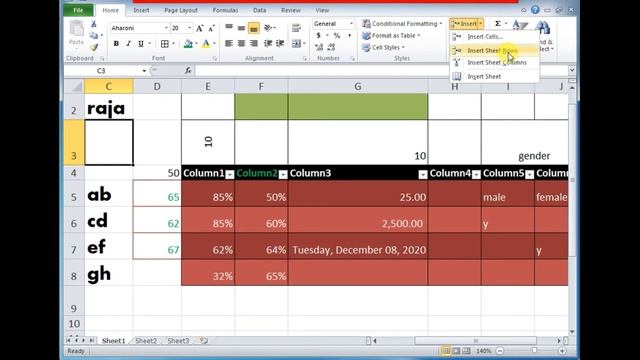The height and width of the screenshot is (360, 640).
Task: Click the Increase Decimal icon
Action: [319, 47]
